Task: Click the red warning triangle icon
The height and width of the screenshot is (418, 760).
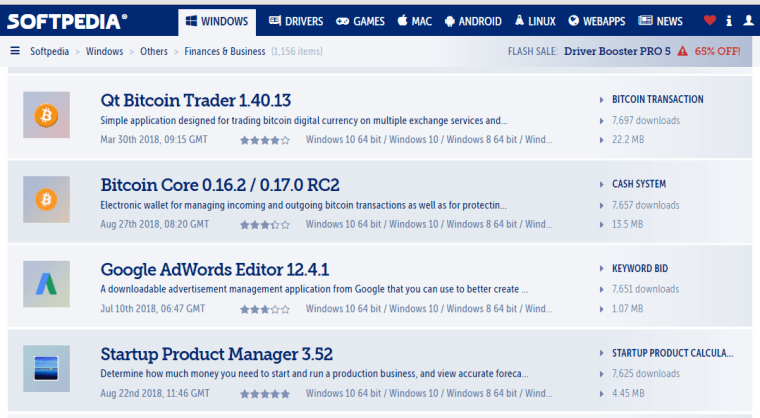Action: point(682,51)
